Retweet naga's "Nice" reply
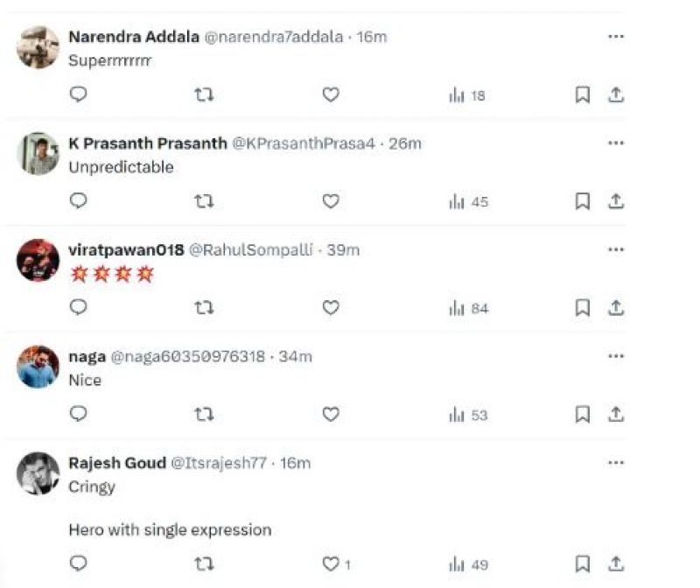This screenshot has height=588, width=700. tap(204, 415)
